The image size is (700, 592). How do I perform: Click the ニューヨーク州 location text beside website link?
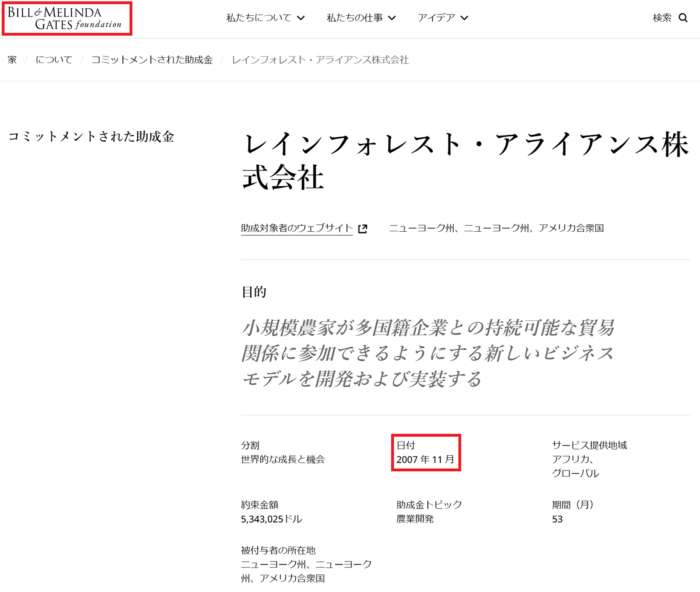[x=497, y=228]
